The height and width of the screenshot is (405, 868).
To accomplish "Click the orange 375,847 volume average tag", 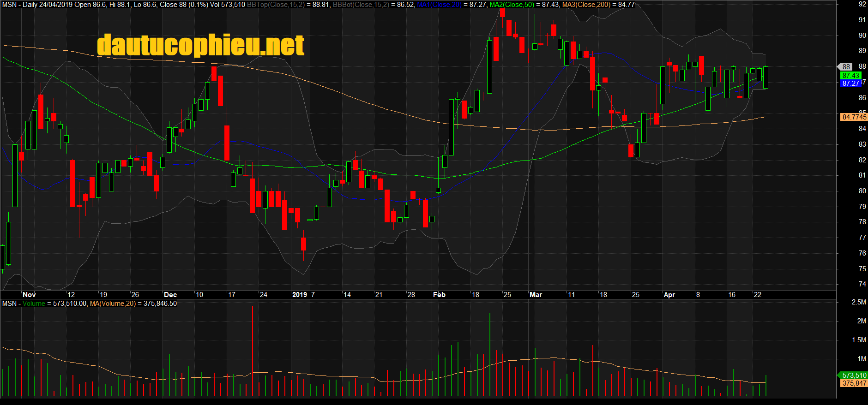I will (853, 383).
